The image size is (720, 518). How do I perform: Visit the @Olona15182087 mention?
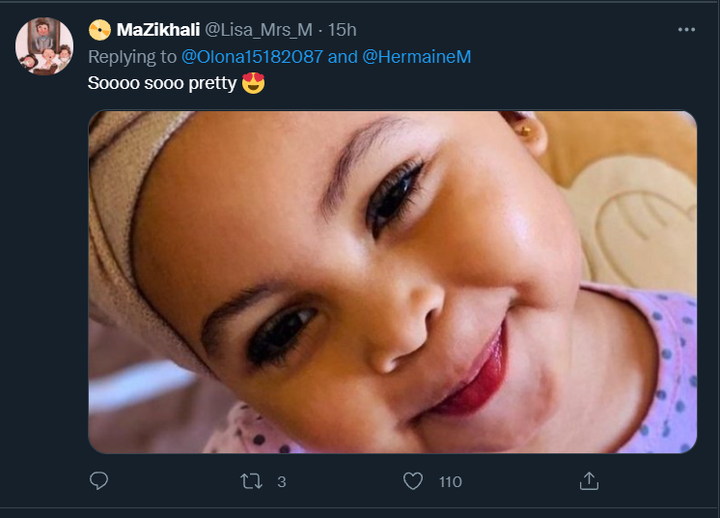click(252, 57)
